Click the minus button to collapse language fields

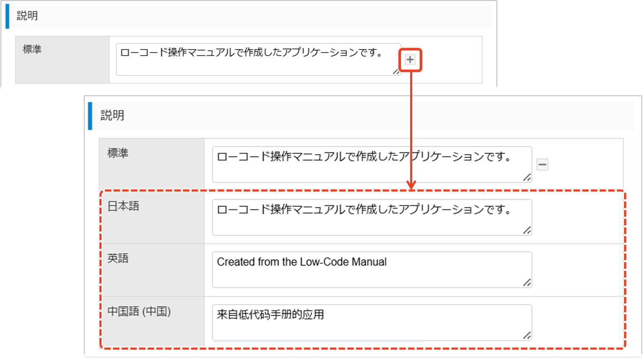point(542,165)
